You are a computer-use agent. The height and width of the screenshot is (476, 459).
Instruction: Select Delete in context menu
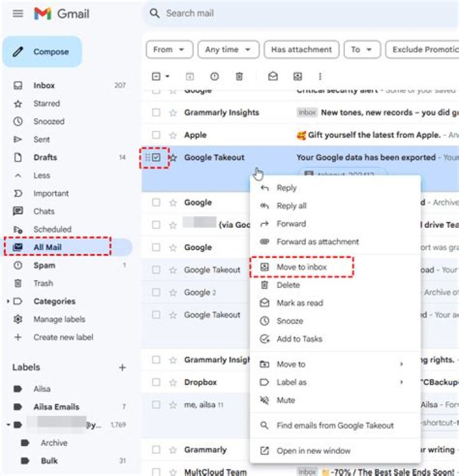(335, 285)
